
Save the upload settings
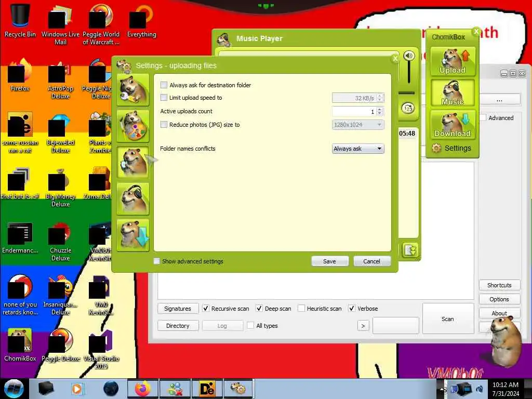pyautogui.click(x=329, y=261)
